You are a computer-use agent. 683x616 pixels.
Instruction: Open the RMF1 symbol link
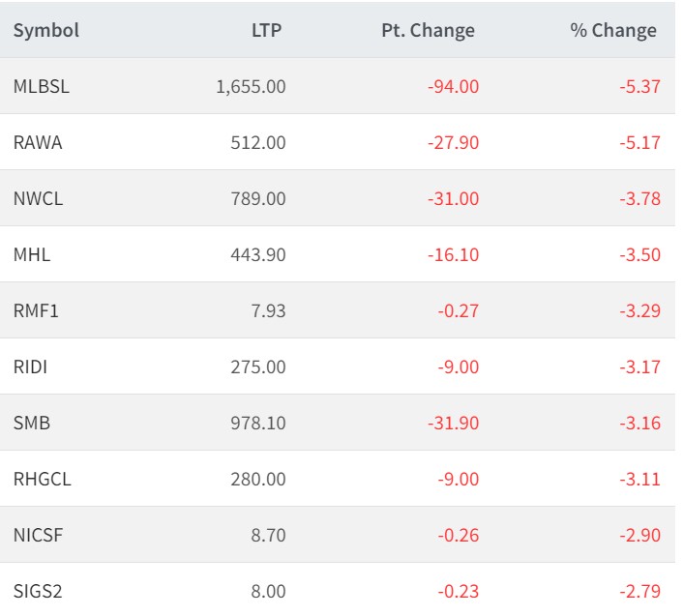[37, 310]
